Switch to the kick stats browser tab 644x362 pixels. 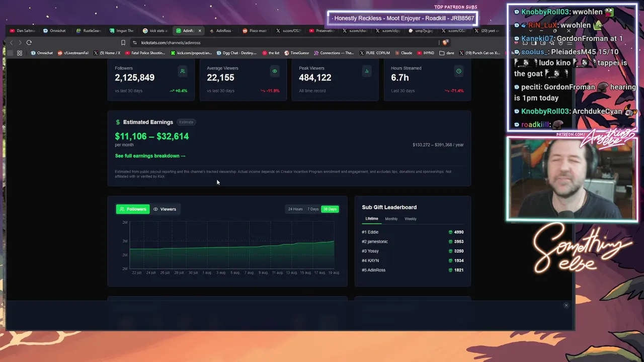pyautogui.click(x=154, y=31)
